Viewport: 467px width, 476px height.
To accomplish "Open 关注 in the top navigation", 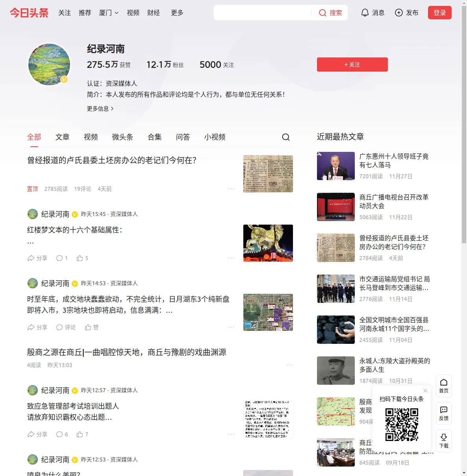I will pos(65,13).
